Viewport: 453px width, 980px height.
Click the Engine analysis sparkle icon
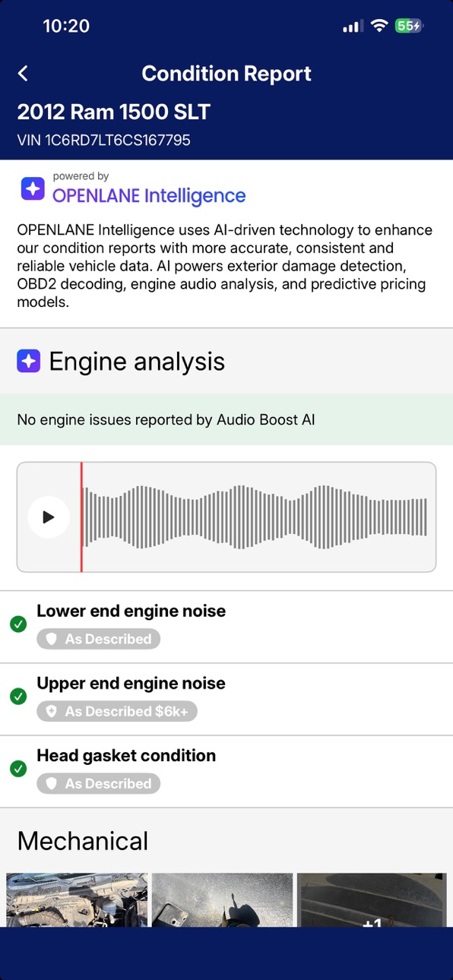tap(29, 362)
